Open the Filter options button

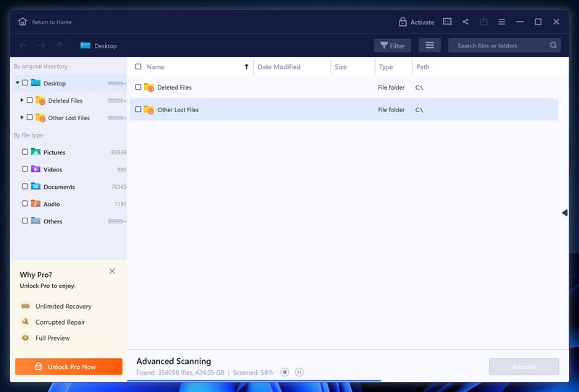click(x=392, y=46)
